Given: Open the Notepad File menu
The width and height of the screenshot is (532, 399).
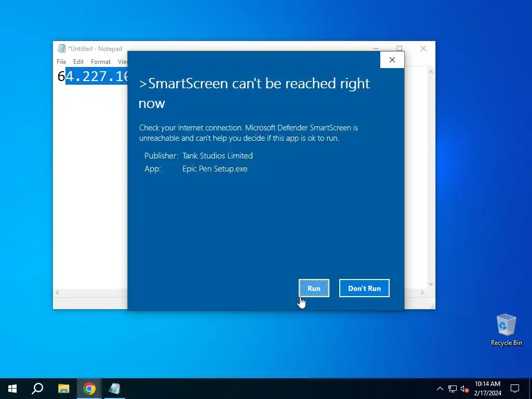Looking at the screenshot, I should [x=61, y=62].
